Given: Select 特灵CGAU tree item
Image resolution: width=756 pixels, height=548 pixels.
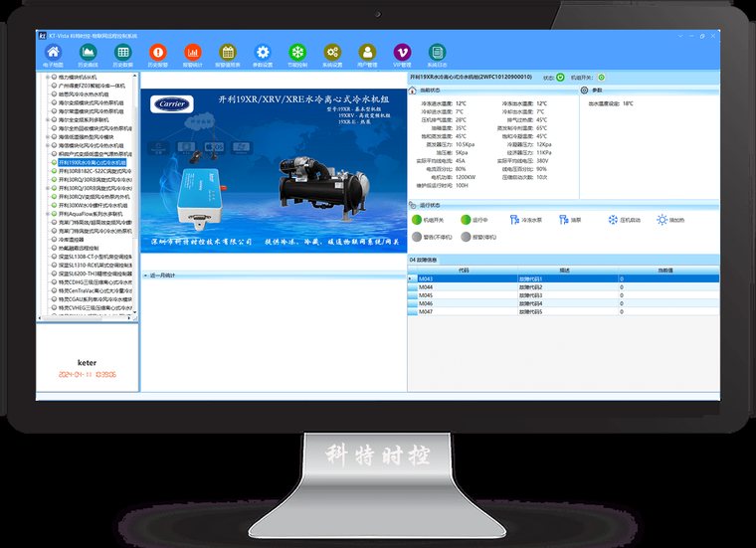Looking at the screenshot, I should pyautogui.click(x=94, y=299).
